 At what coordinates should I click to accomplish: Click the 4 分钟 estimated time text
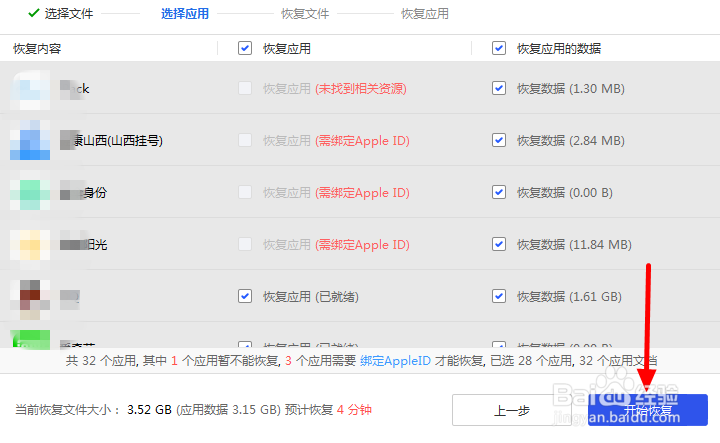tap(354, 409)
